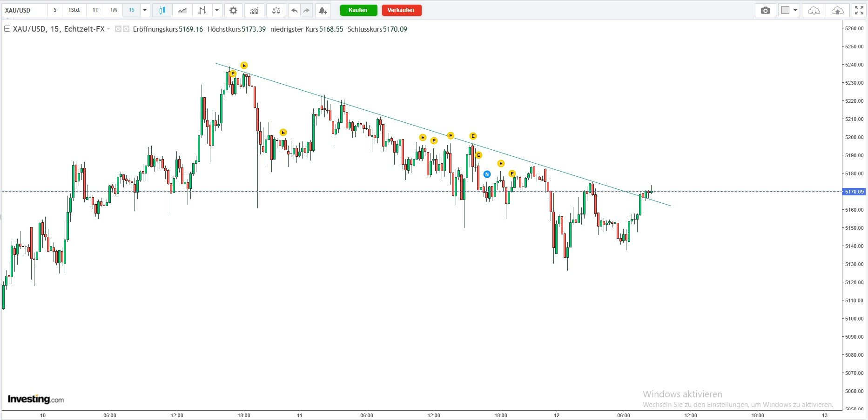Screen dimensions: 868x420
Task: Open the bar chart style dropdown arrow
Action: (217, 10)
